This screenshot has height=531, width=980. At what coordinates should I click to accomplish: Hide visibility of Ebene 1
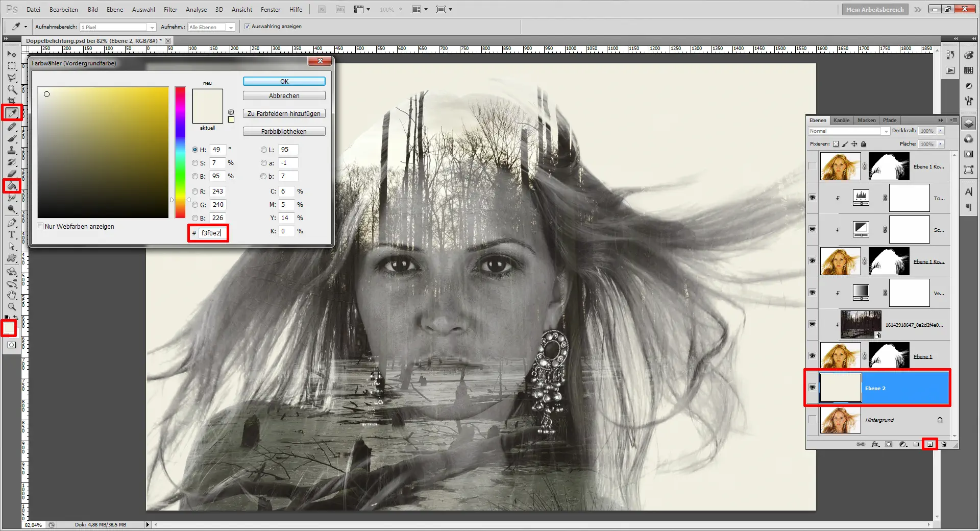(x=812, y=356)
